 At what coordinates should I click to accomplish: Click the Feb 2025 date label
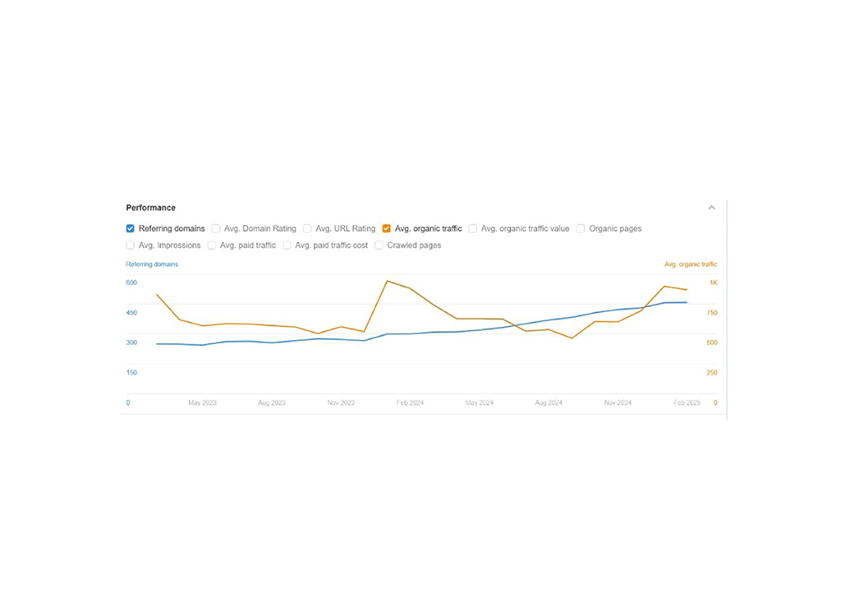tap(687, 403)
